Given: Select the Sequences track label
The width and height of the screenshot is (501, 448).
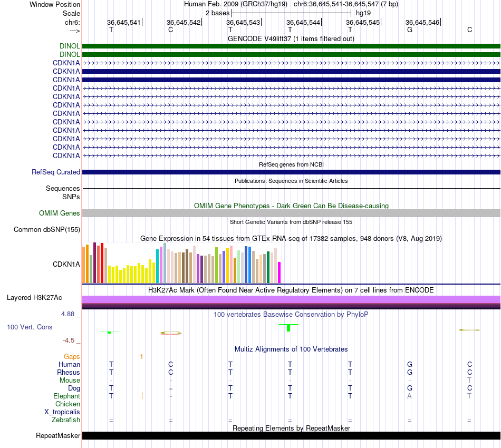Looking at the screenshot, I should 63,188.
